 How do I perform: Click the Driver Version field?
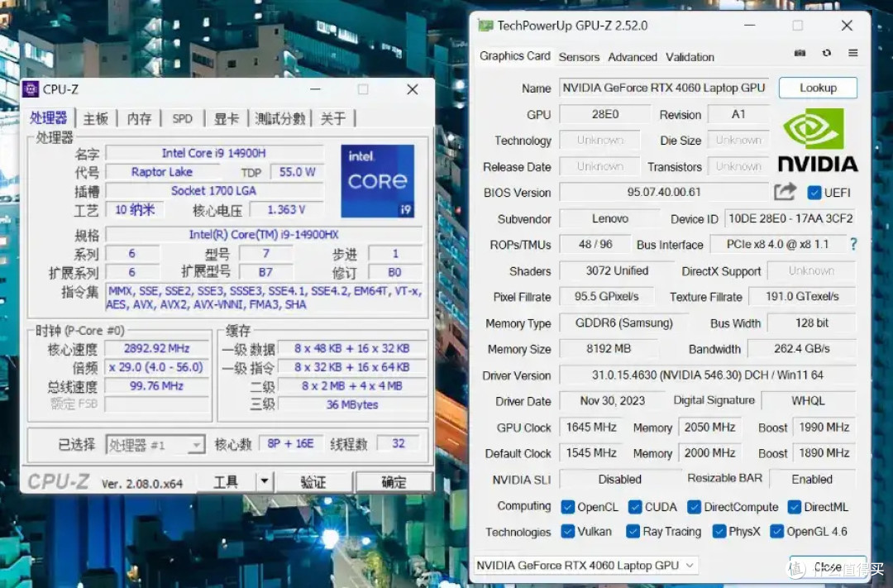click(707, 375)
